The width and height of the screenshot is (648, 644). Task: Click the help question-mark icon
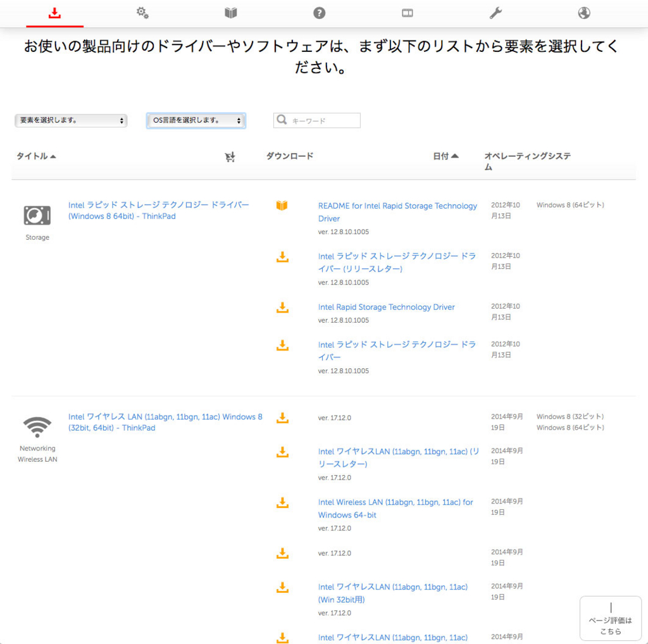pos(319,13)
